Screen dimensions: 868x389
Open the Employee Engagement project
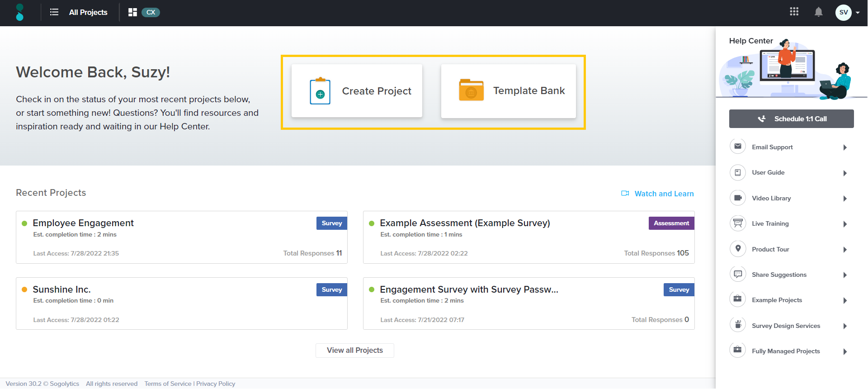tap(83, 223)
